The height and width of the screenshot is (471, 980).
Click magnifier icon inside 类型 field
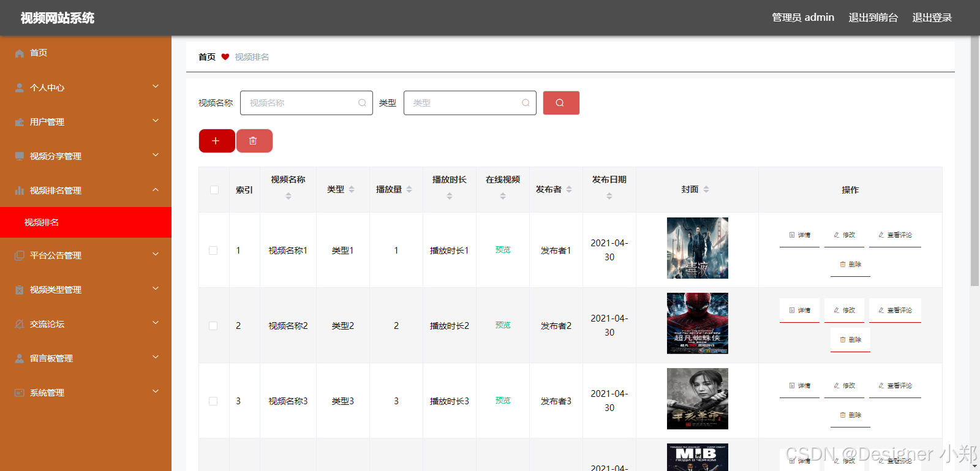pyautogui.click(x=526, y=103)
